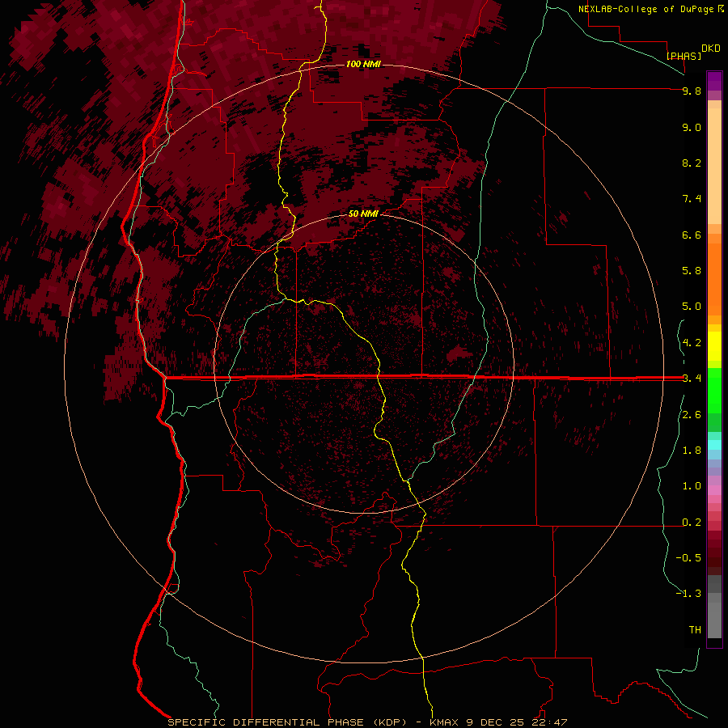Click the DKD label above the color scale

point(710,49)
